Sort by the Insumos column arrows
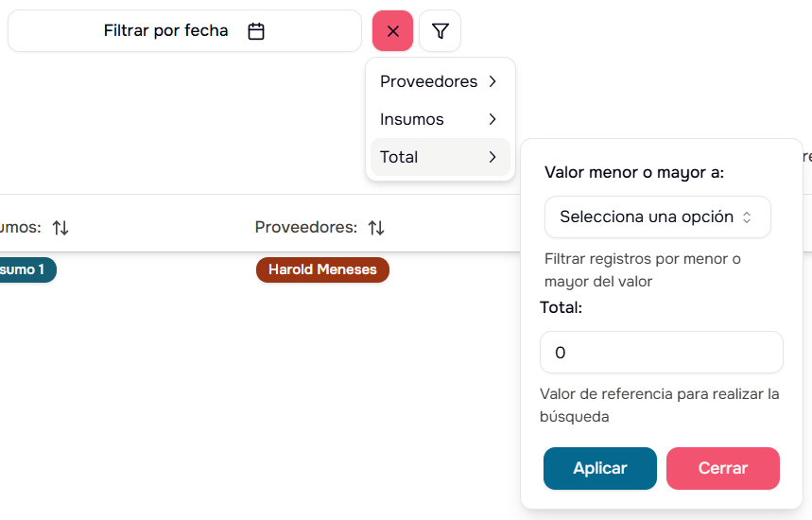Screen dimensions: 812x520 (60, 228)
